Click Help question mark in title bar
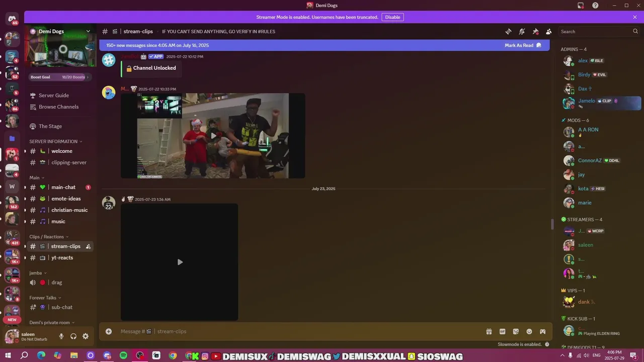Viewport: 644px width, 362px height. point(595,6)
